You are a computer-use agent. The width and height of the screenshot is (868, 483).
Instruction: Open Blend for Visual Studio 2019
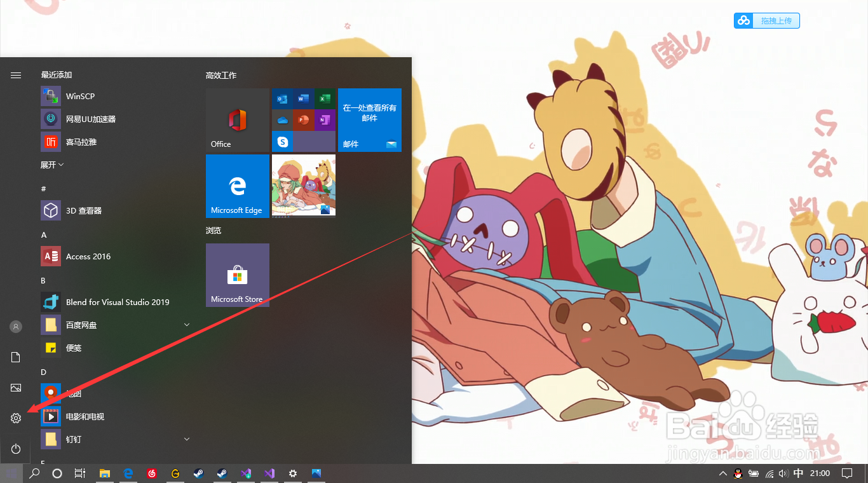116,302
